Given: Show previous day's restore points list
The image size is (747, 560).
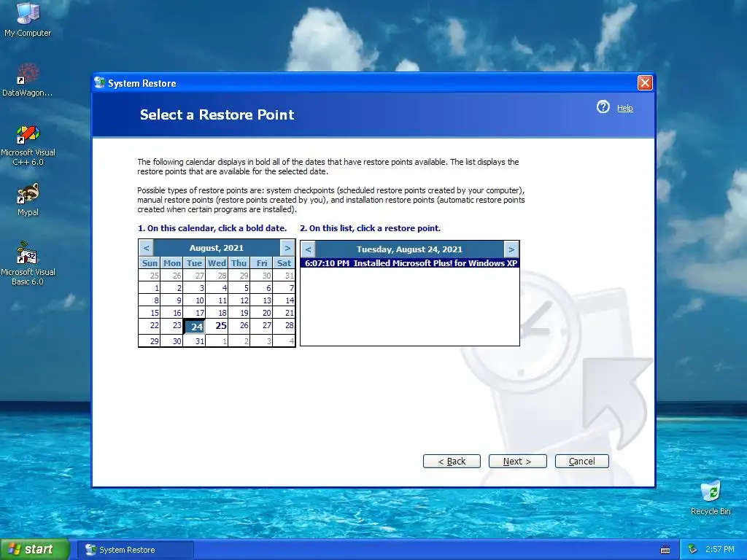Looking at the screenshot, I should pyautogui.click(x=309, y=249).
